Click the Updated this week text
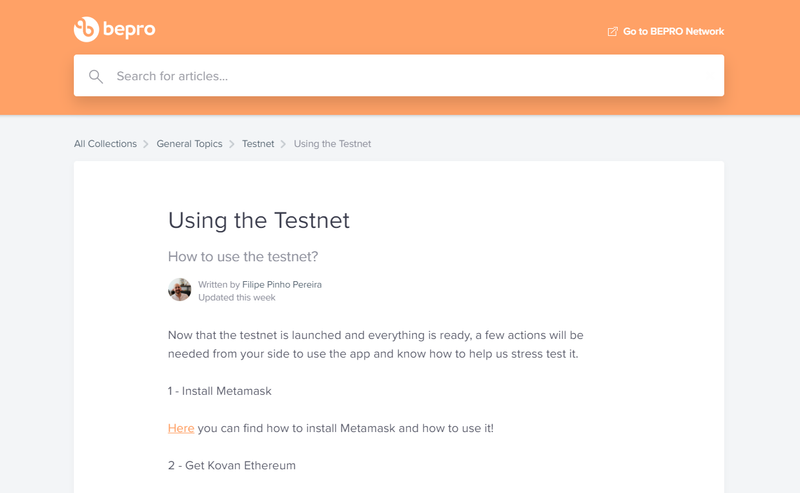This screenshot has width=800, height=493. tap(236, 297)
